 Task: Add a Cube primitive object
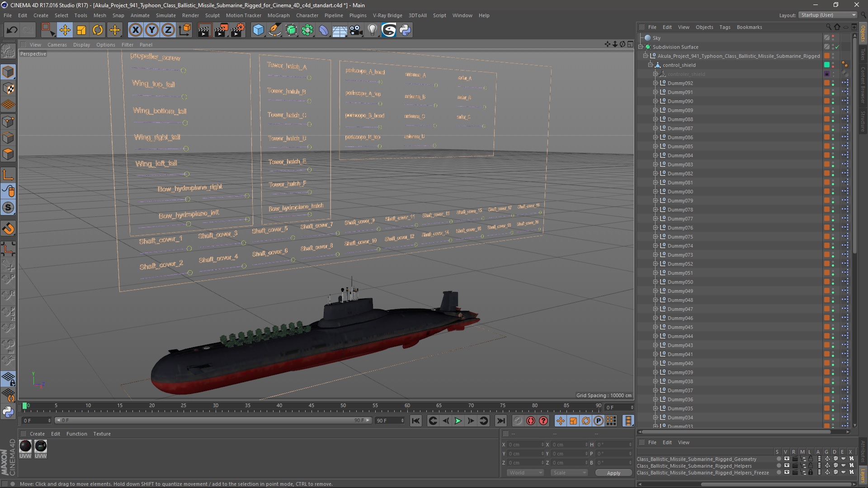click(258, 30)
